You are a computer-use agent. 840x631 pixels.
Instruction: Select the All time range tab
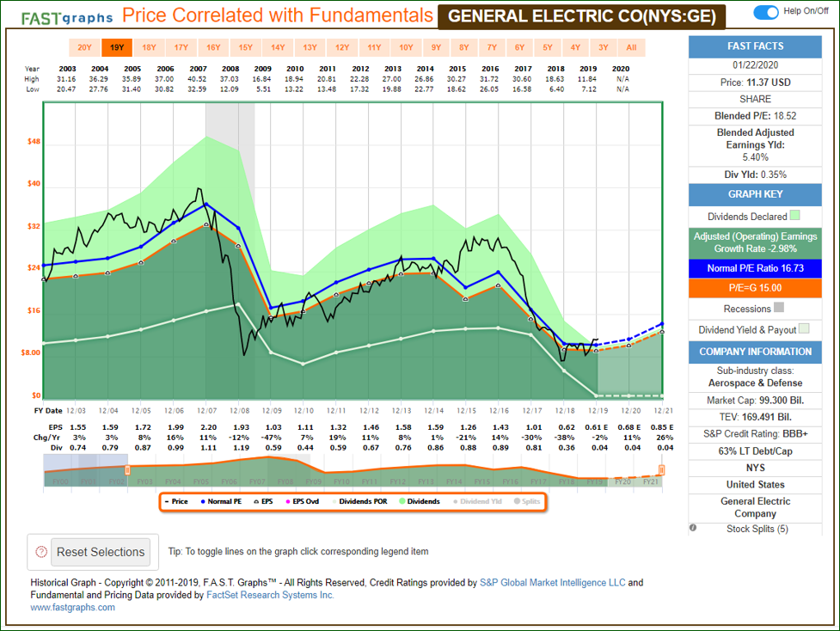point(632,48)
